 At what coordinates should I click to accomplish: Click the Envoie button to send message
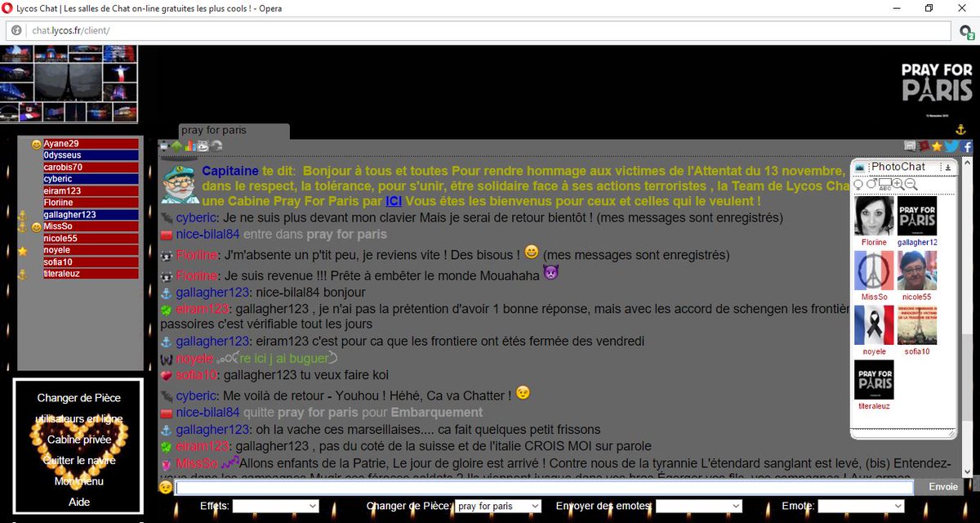pyautogui.click(x=942, y=486)
